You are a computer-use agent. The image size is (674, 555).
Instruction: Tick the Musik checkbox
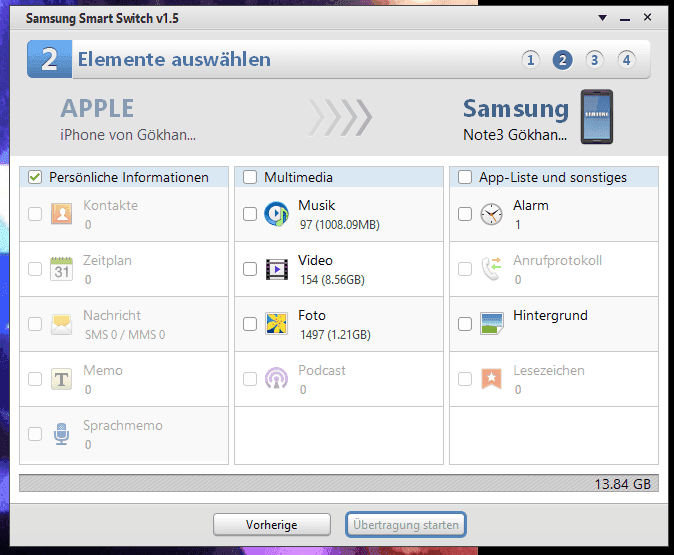(250, 214)
